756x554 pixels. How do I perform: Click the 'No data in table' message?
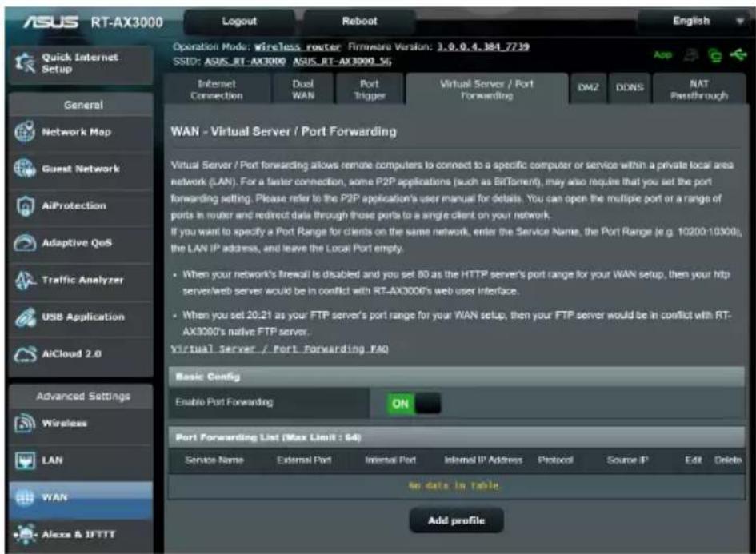[x=454, y=485]
